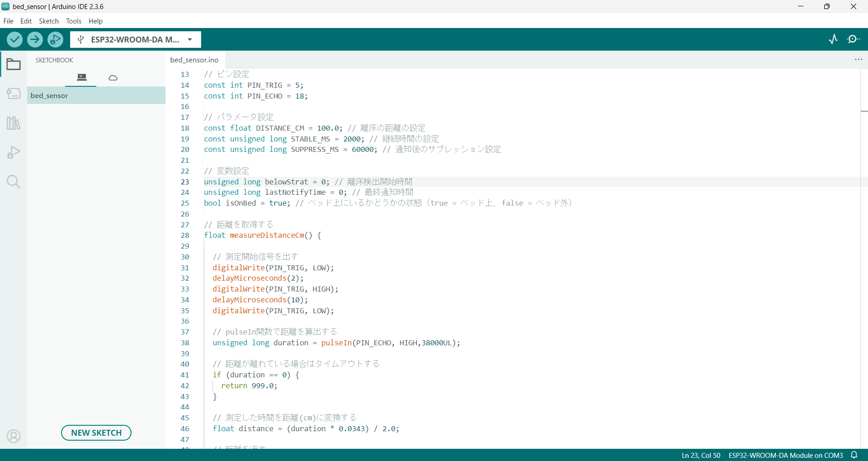Click 'digitalWrite(PIN_TRIG, HIGH);' on line 33
This screenshot has width=868, height=461.
pos(275,289)
